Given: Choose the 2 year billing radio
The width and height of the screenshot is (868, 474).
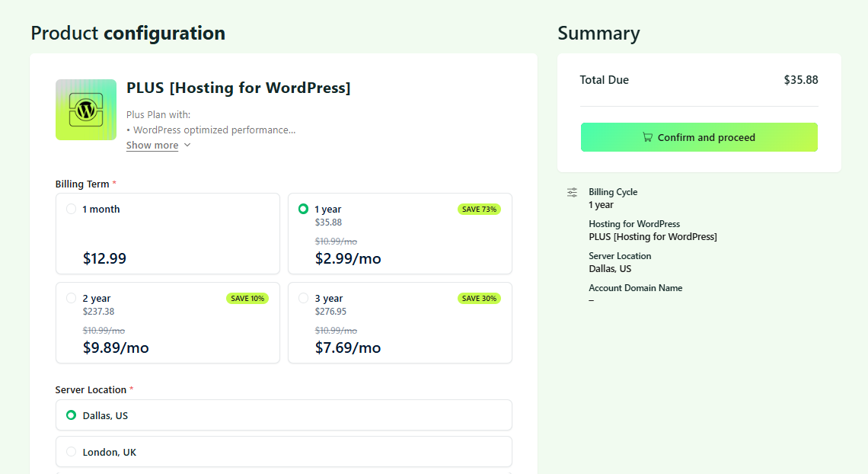Looking at the screenshot, I should pos(71,298).
